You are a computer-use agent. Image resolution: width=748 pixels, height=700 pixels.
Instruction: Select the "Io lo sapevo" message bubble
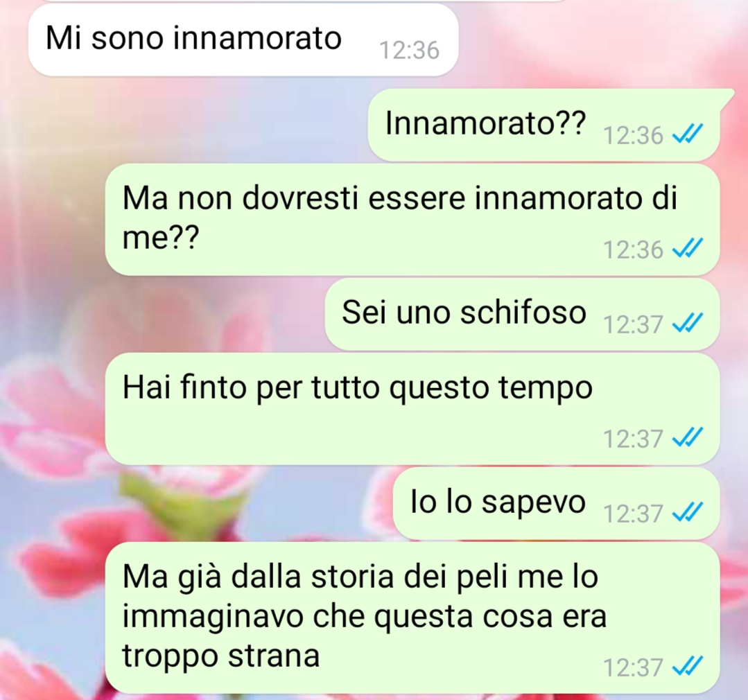click(556, 504)
